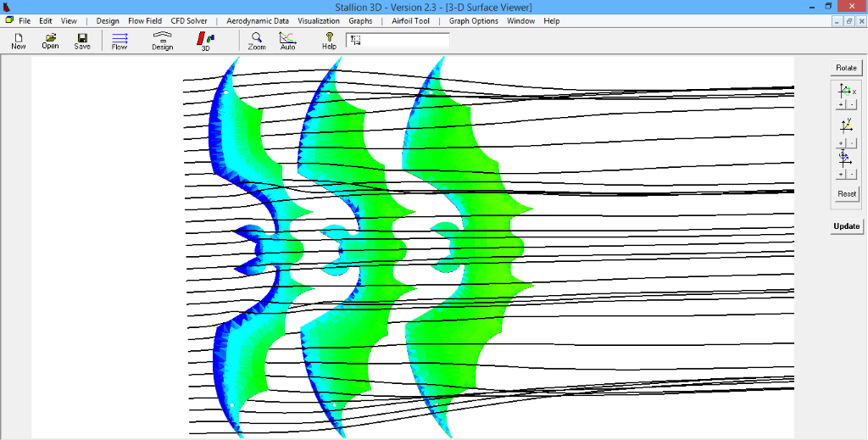This screenshot has height=440, width=868.
Task: Open the Graph Options menu
Action: click(x=473, y=21)
